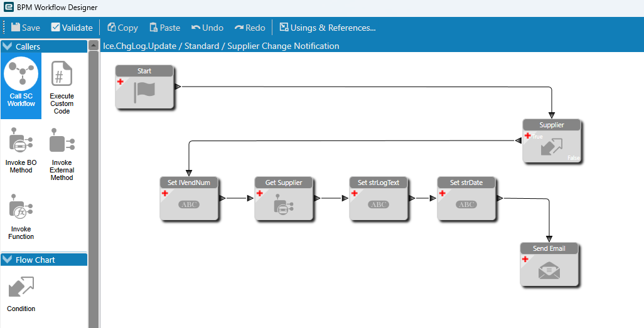Viewport: 644px width, 328px height.
Task: Select the Set strDate node title
Action: coord(466,183)
